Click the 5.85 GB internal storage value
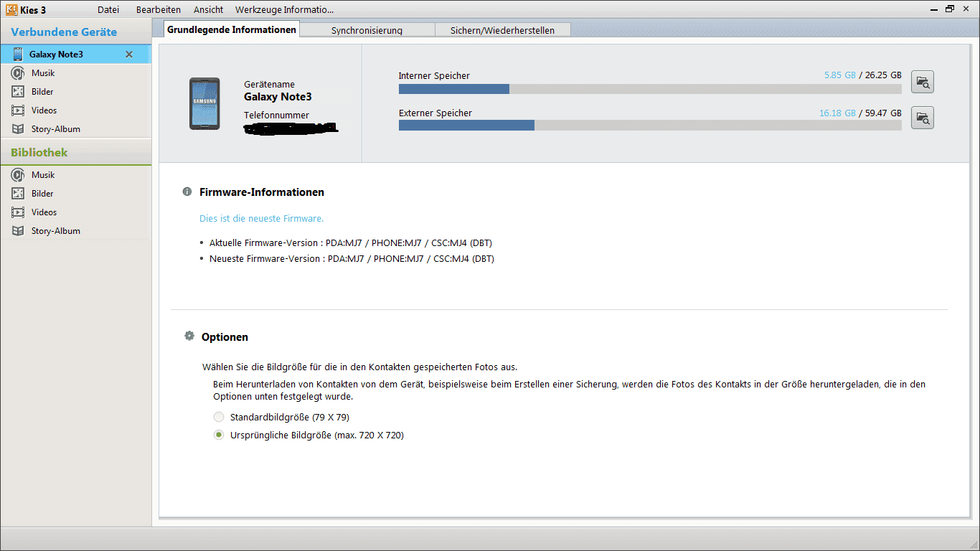The height and width of the screenshot is (551, 980). (x=840, y=75)
